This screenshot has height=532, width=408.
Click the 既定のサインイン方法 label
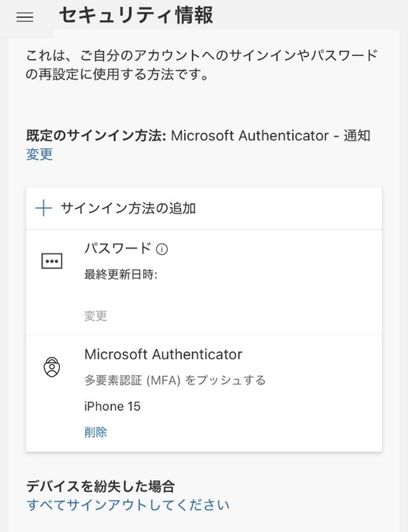point(96,136)
